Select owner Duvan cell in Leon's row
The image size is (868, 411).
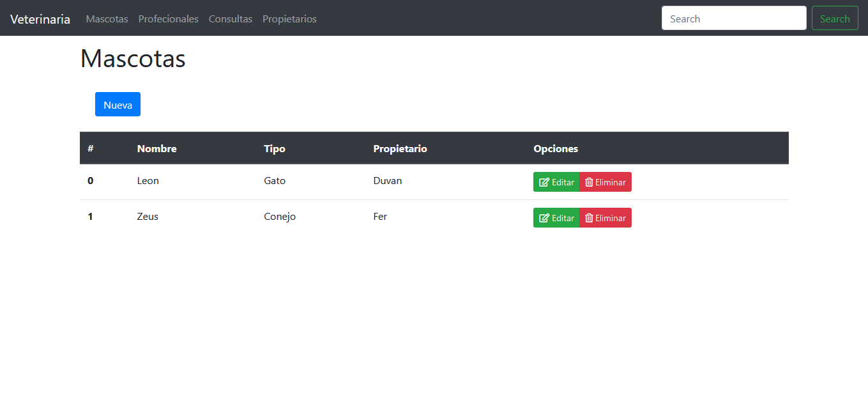point(388,181)
